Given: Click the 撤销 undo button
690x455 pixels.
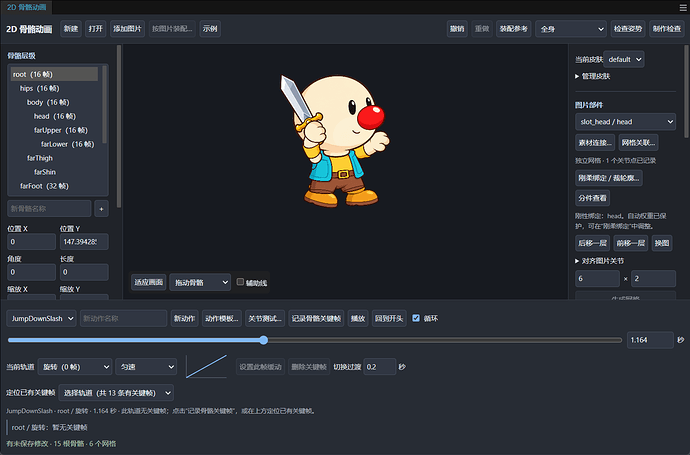Looking at the screenshot, I should point(457,29).
